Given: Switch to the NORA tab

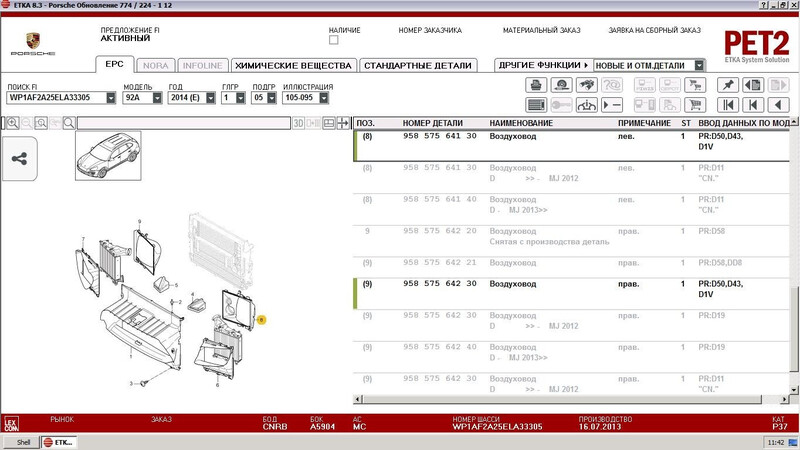Looking at the screenshot, I should (x=156, y=66).
